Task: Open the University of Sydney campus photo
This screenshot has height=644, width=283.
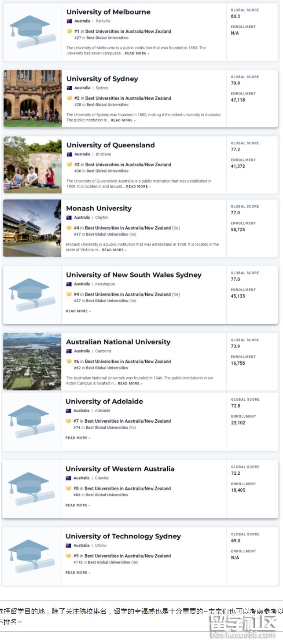Action: click(x=33, y=99)
